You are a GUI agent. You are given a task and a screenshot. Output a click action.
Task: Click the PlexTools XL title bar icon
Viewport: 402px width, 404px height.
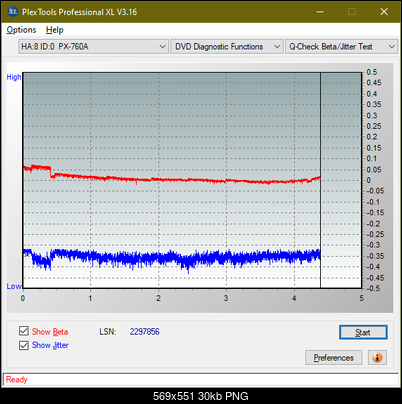[13, 12]
